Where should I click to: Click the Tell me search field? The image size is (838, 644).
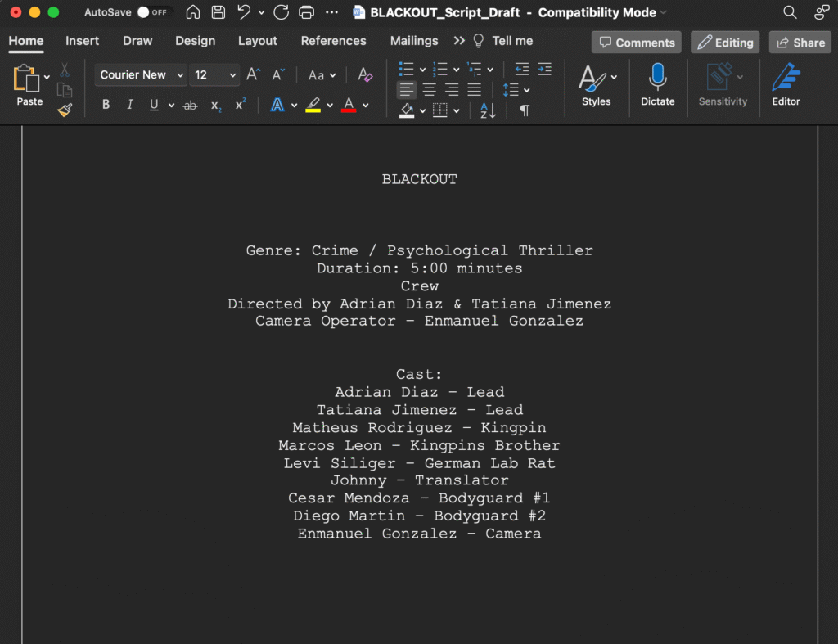point(512,41)
